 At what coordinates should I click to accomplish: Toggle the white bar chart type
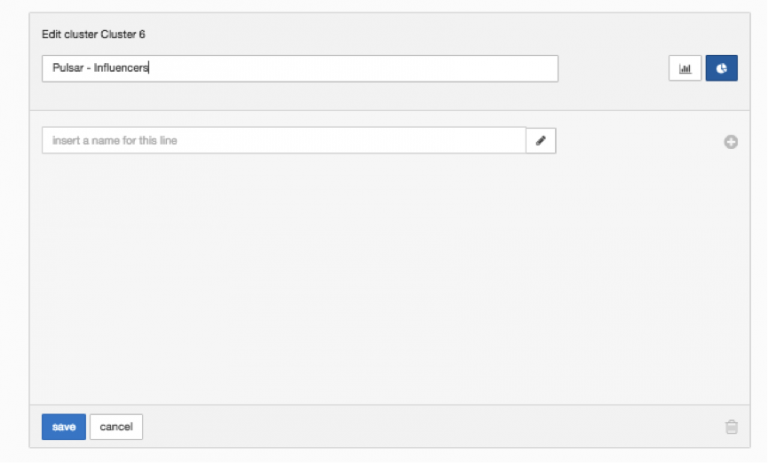click(685, 69)
